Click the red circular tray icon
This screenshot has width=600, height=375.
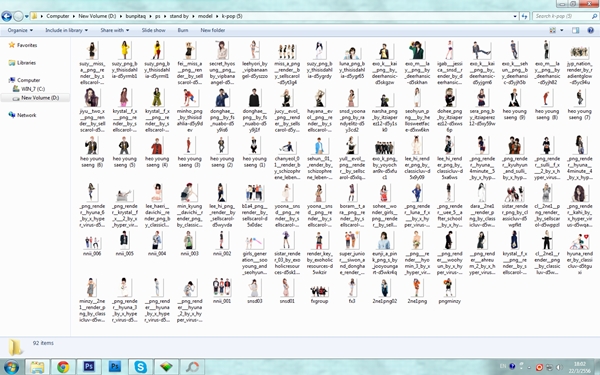pyautogui.click(x=539, y=367)
